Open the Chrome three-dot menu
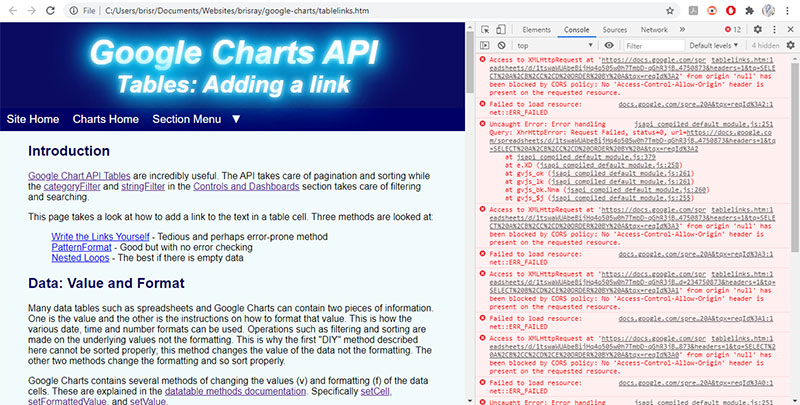The width and height of the screenshot is (800, 405). [x=787, y=11]
